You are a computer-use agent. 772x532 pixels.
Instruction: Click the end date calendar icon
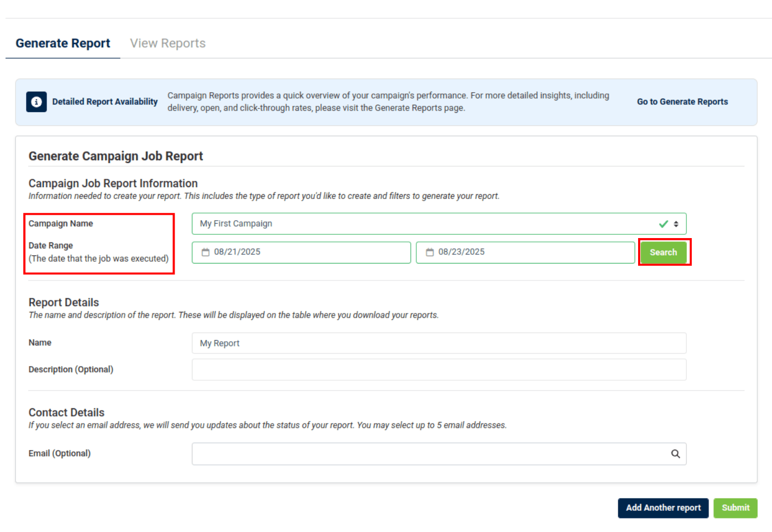click(x=430, y=252)
